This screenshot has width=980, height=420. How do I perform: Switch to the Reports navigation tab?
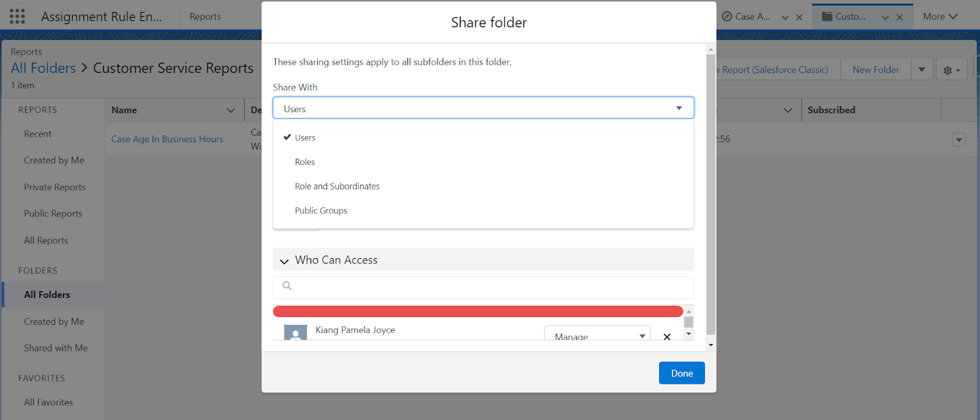[x=205, y=17]
